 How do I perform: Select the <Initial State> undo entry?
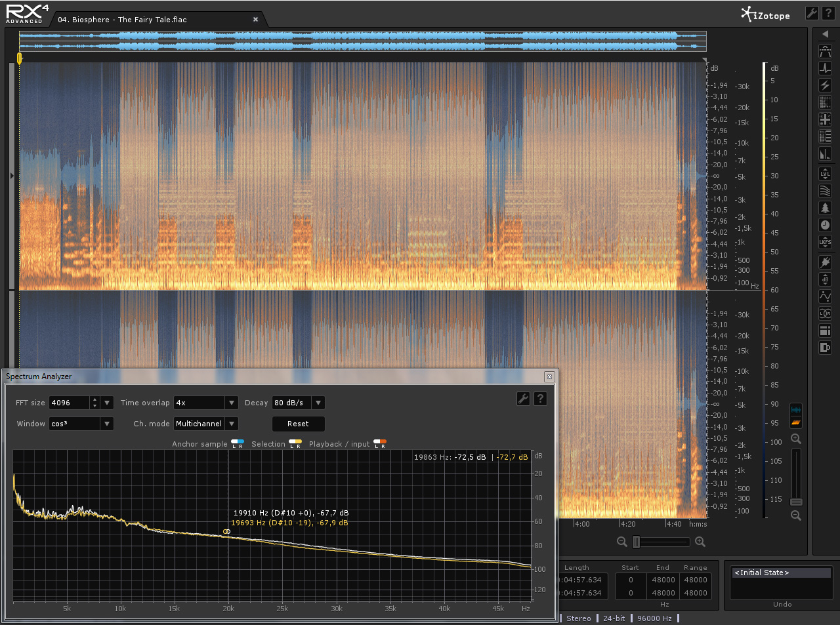781,573
